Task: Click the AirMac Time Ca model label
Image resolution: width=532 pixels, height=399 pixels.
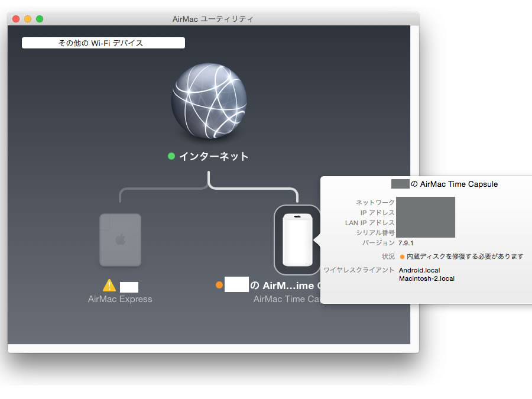Action: 287,299
